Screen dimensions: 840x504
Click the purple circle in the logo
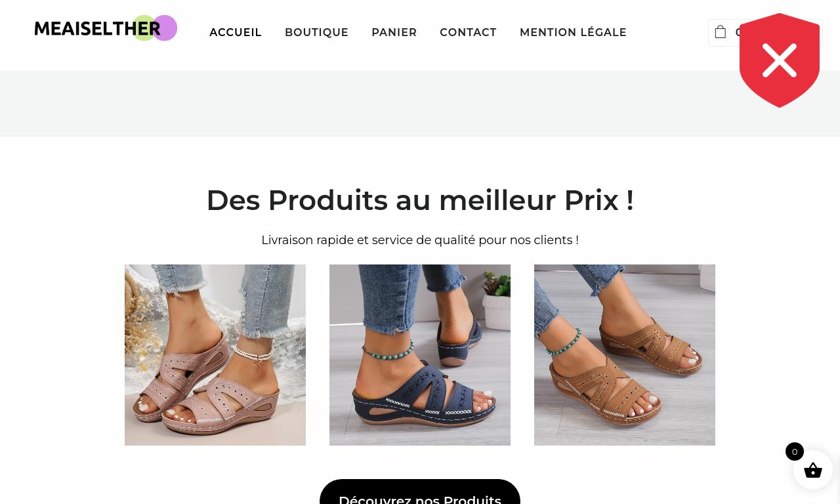point(165,28)
